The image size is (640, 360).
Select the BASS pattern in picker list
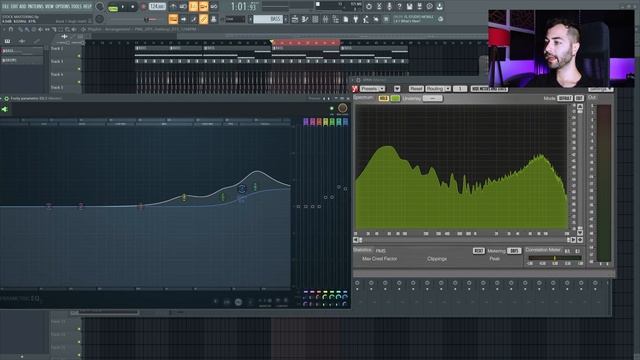tap(22, 51)
